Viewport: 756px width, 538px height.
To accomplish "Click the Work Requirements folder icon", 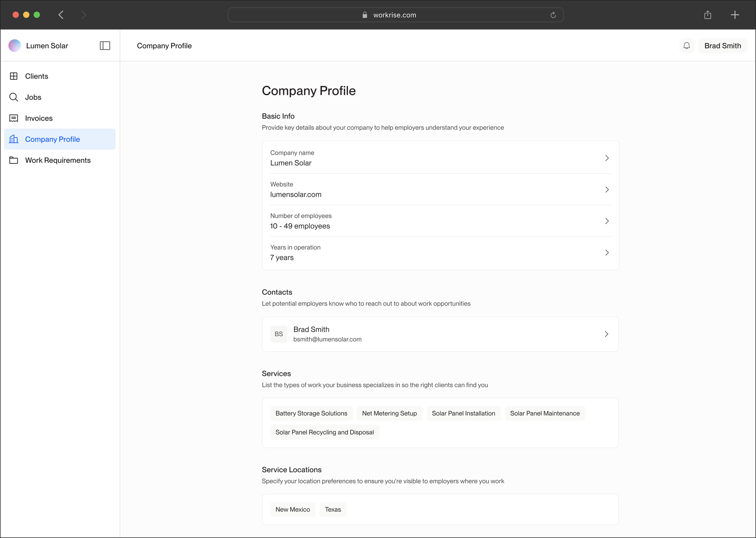I will tap(14, 160).
